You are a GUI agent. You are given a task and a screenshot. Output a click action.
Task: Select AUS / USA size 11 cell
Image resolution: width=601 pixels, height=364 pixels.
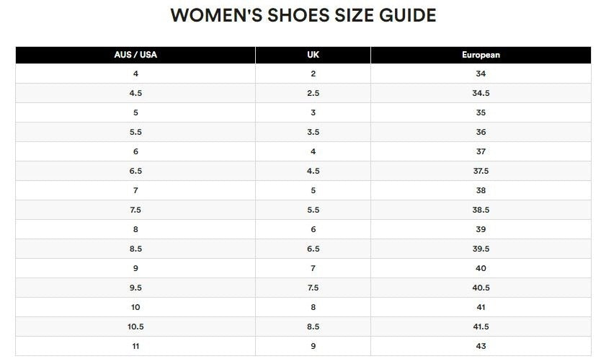135,346
